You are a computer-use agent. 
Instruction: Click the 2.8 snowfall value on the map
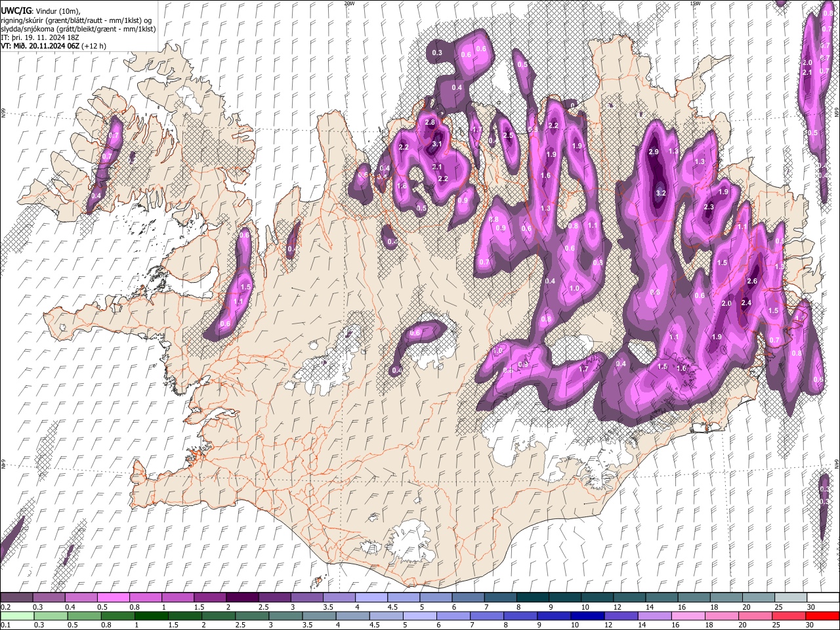click(x=430, y=123)
